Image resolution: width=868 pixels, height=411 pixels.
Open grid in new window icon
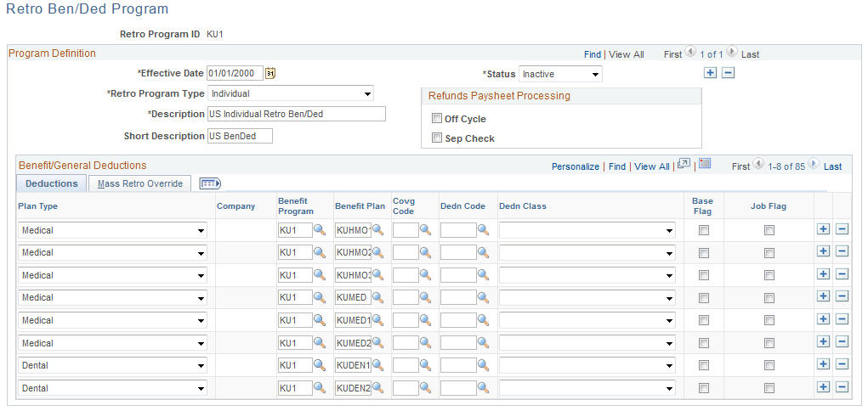click(684, 163)
